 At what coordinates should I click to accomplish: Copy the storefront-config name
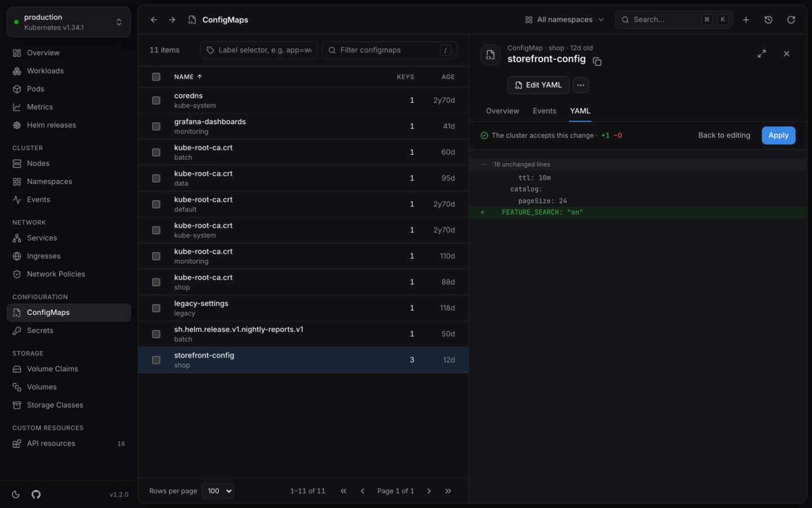pyautogui.click(x=597, y=62)
